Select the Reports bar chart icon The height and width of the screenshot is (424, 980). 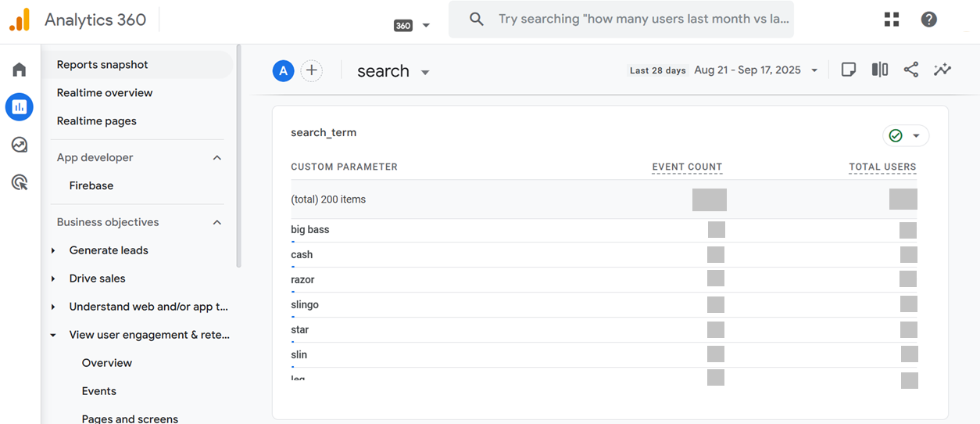[20, 106]
